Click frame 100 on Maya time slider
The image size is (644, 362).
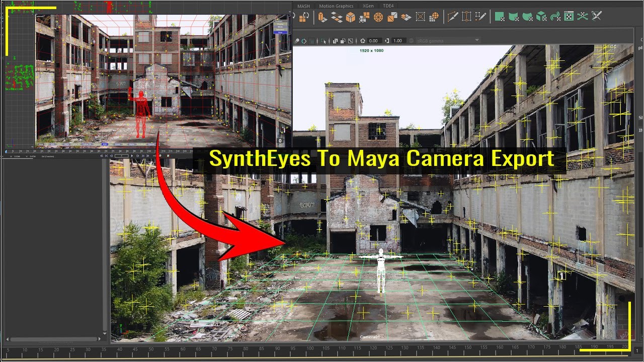click(x=310, y=348)
